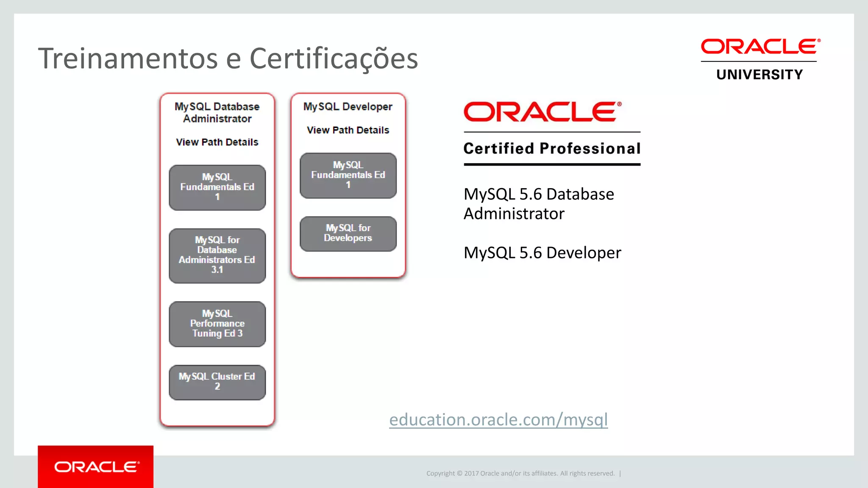
Task: Click MySQL 5.6 Developer certification text
Action: 542,253
